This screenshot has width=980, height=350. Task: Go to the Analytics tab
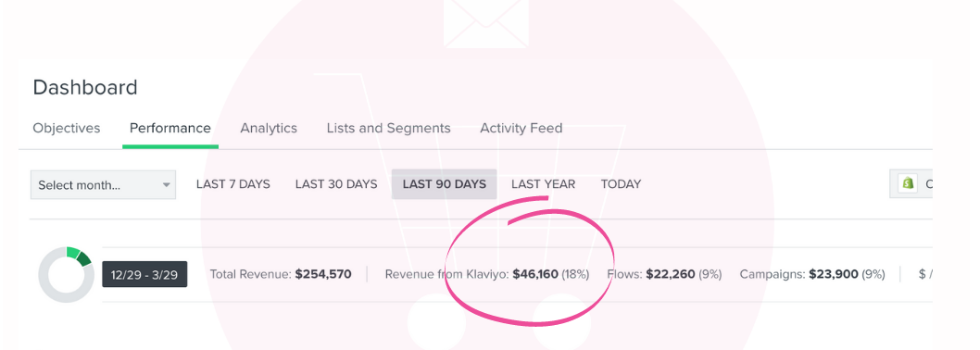(269, 128)
